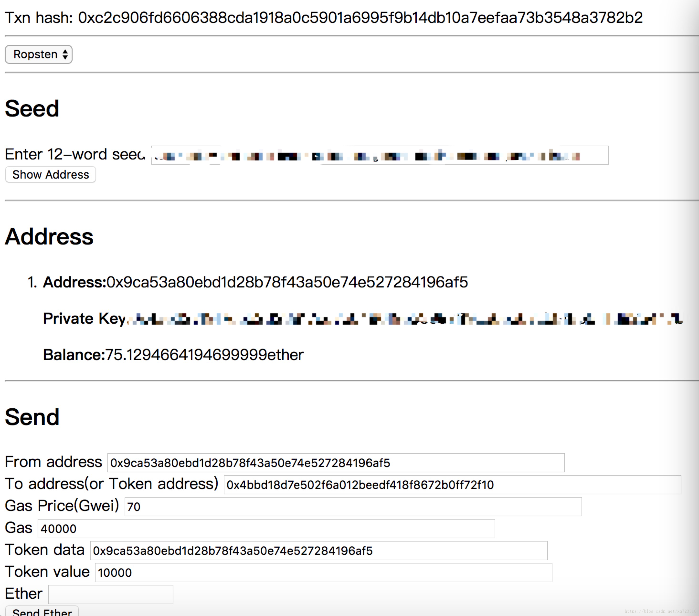Viewport: 699px width, 616px height.
Task: Click Show Address button
Action: 51,175
